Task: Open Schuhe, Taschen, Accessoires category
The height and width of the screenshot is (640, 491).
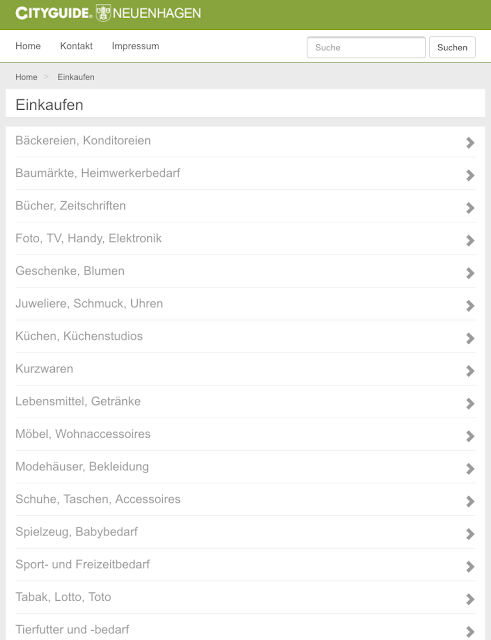Action: [x=245, y=500]
